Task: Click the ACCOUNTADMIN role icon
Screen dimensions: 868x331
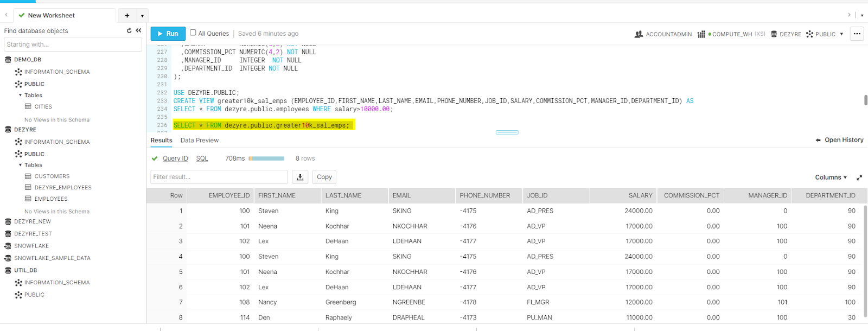Action: 639,34
